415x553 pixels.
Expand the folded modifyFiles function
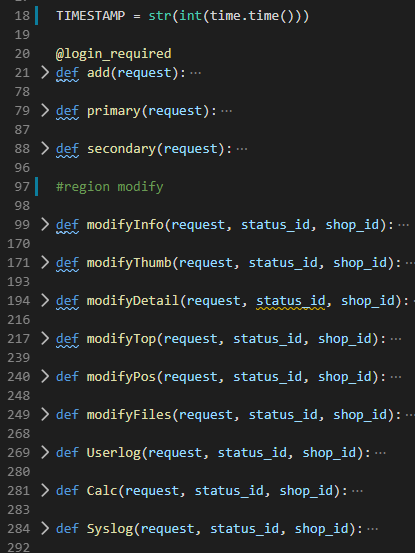[x=45, y=415]
